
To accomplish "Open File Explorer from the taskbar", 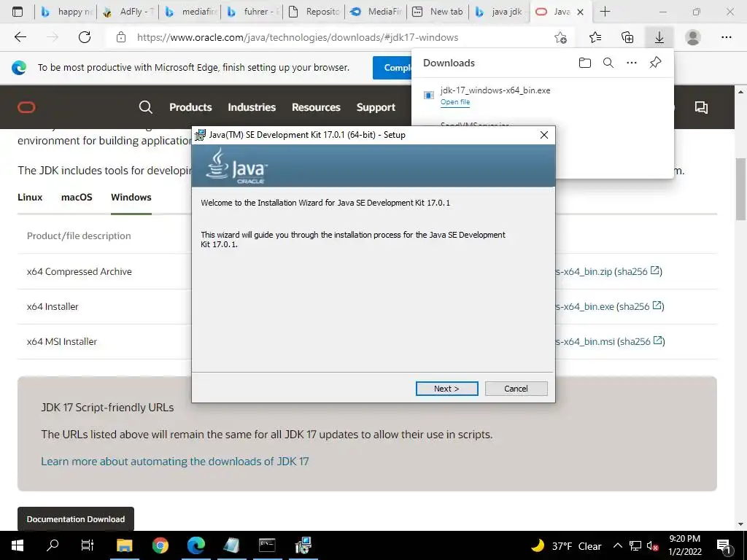I will point(124,545).
